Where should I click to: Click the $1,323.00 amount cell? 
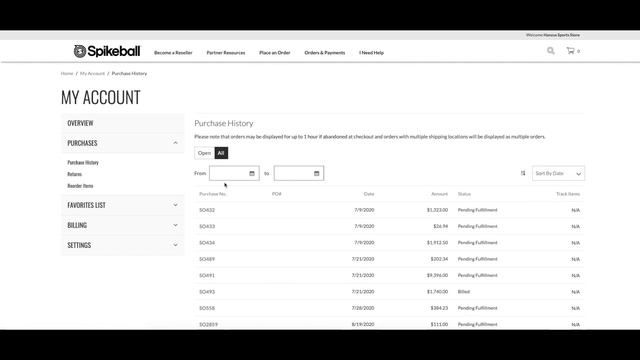437,210
